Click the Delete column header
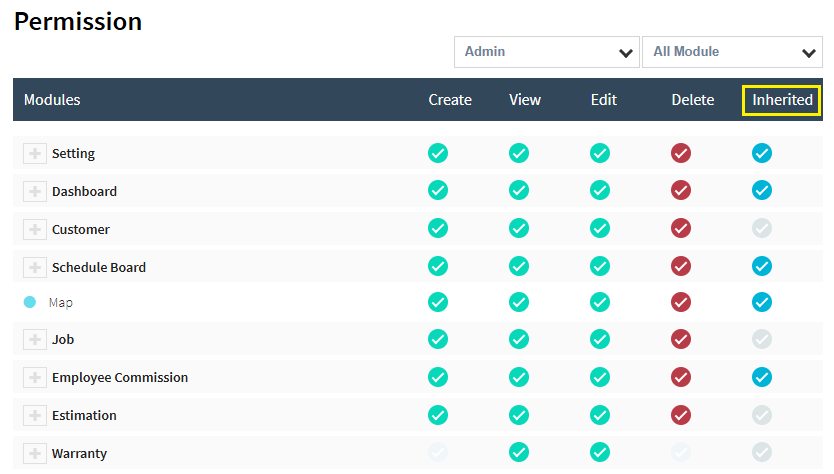 [693, 100]
